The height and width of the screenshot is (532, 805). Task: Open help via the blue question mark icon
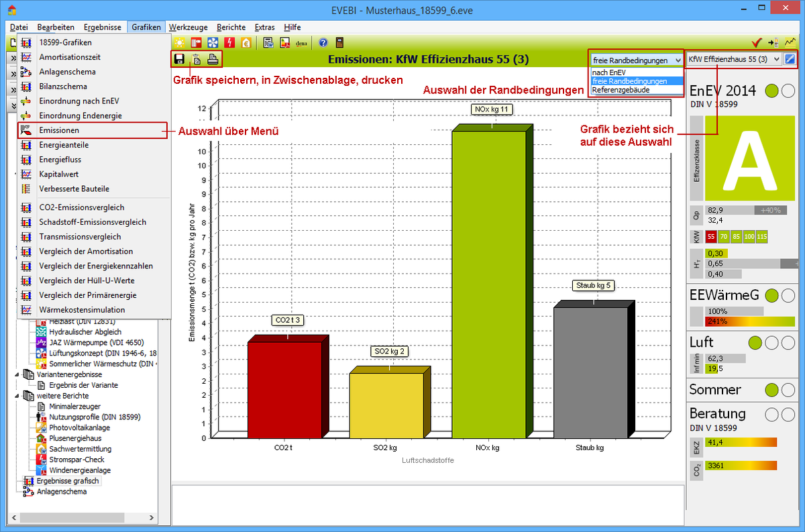tap(323, 43)
